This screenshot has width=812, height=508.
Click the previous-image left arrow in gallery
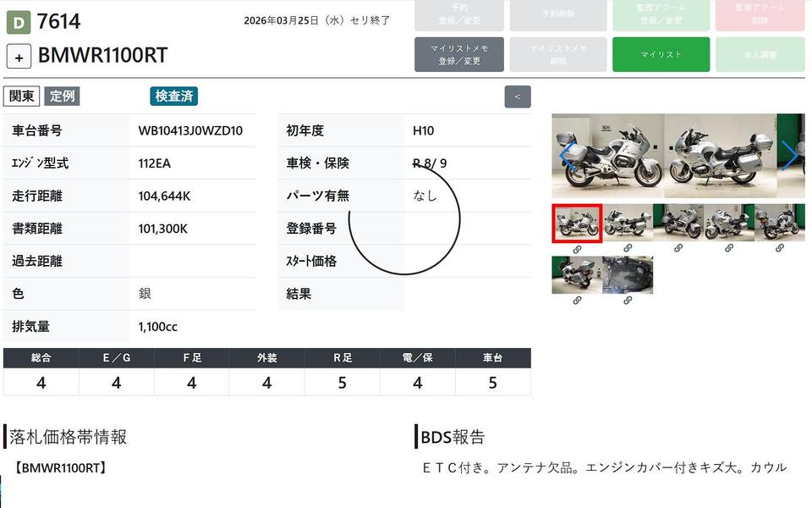565,156
